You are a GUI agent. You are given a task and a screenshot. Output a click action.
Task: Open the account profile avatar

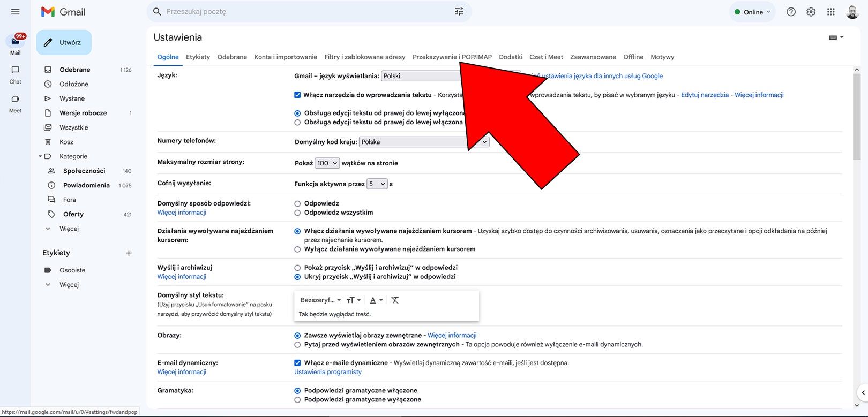click(x=852, y=12)
